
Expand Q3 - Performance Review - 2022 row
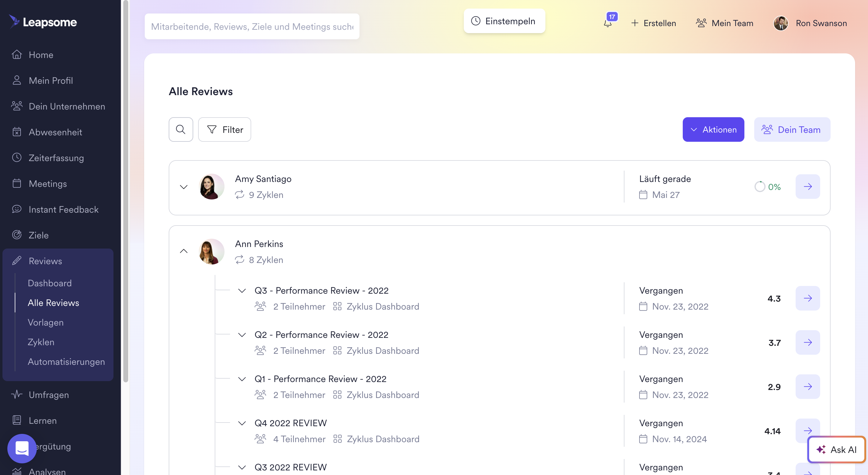tap(242, 291)
